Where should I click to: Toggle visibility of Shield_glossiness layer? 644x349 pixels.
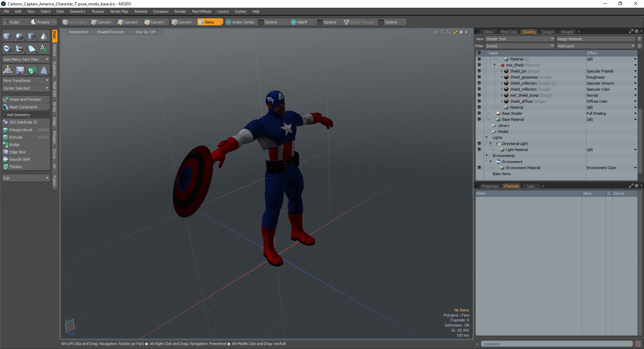coord(479,77)
